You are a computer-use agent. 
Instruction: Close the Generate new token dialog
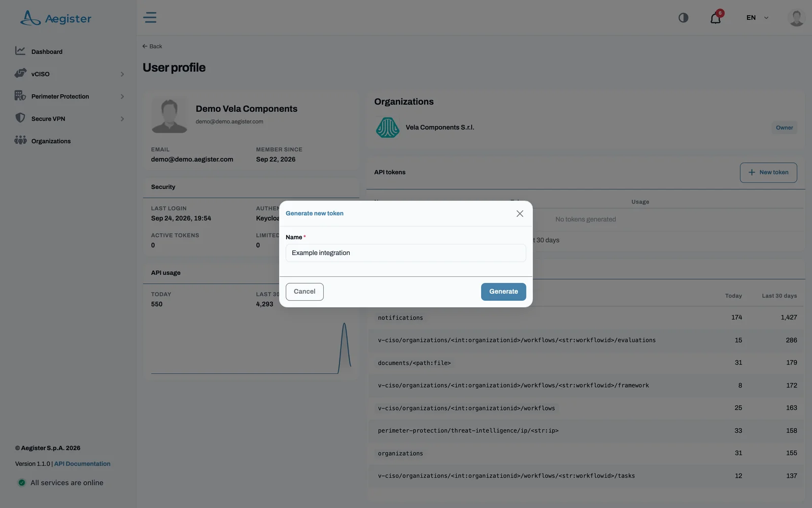520,214
